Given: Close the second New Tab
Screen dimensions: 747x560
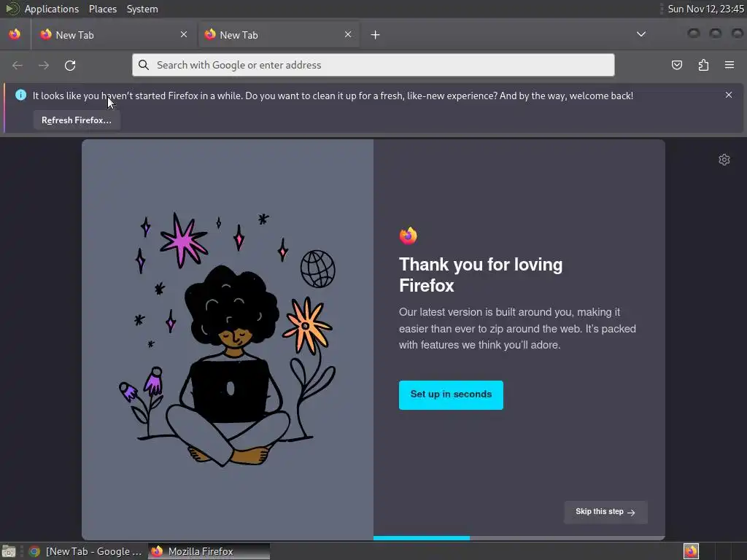Looking at the screenshot, I should click(348, 34).
